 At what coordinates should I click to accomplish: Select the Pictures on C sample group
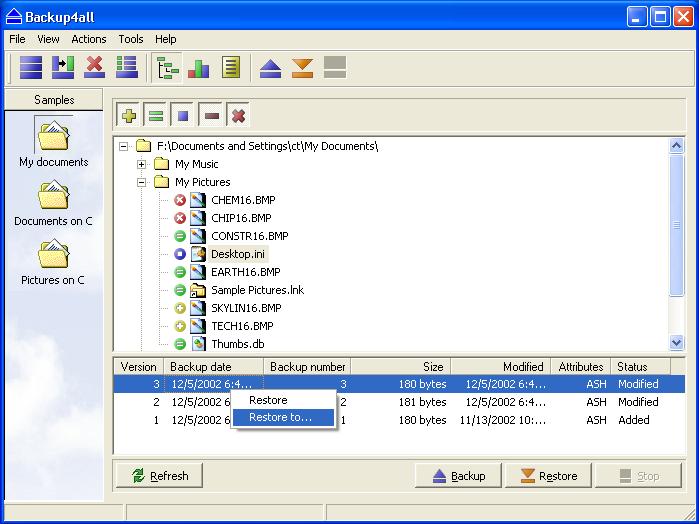click(53, 262)
